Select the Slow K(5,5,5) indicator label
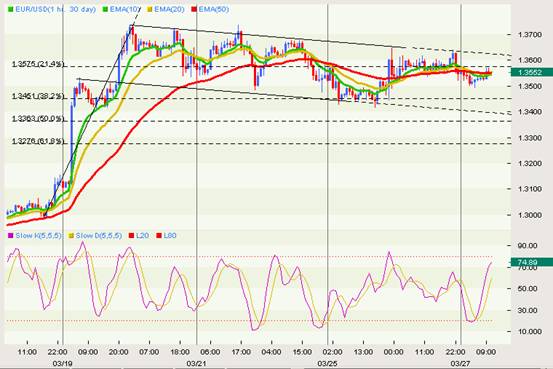The width and height of the screenshot is (553, 369). [x=38, y=235]
